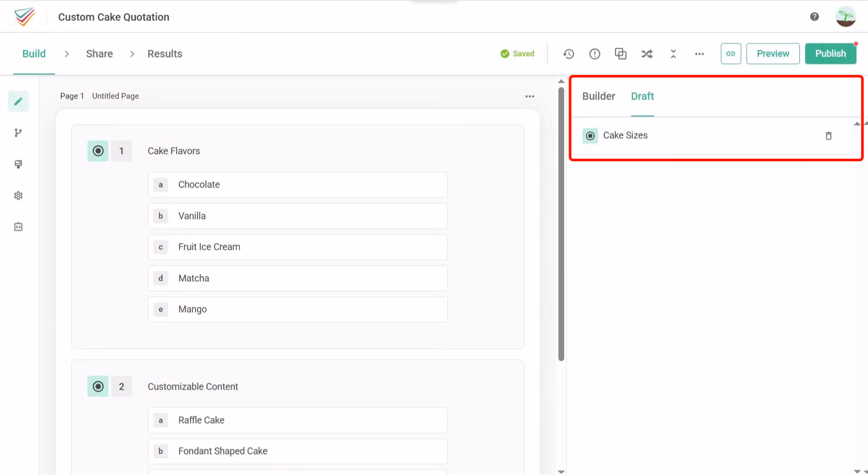Switch to the Build step
Viewport: 868px width, 475px height.
click(x=34, y=54)
